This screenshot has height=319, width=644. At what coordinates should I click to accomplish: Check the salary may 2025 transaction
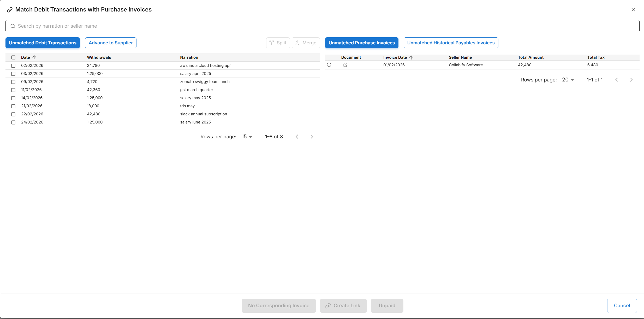[x=13, y=98]
